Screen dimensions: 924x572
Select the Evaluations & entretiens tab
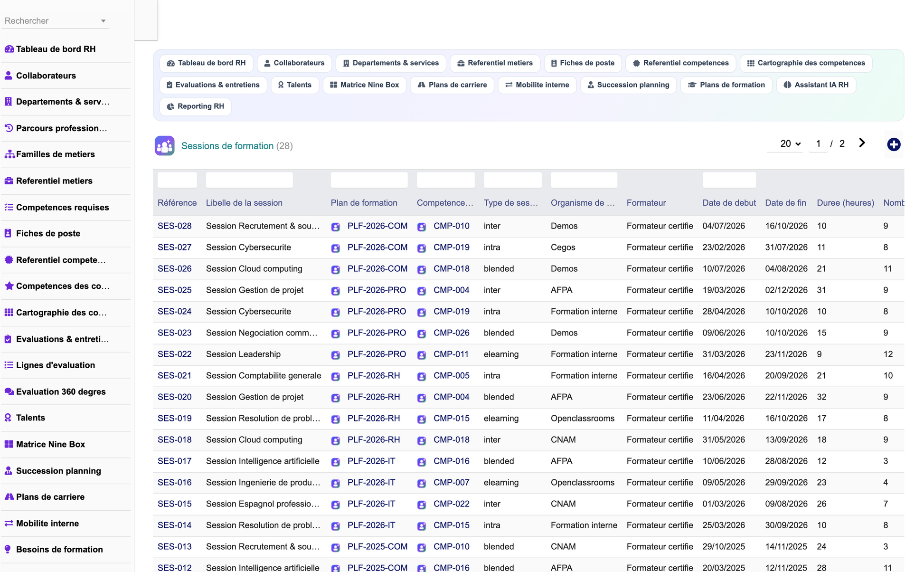(x=213, y=85)
